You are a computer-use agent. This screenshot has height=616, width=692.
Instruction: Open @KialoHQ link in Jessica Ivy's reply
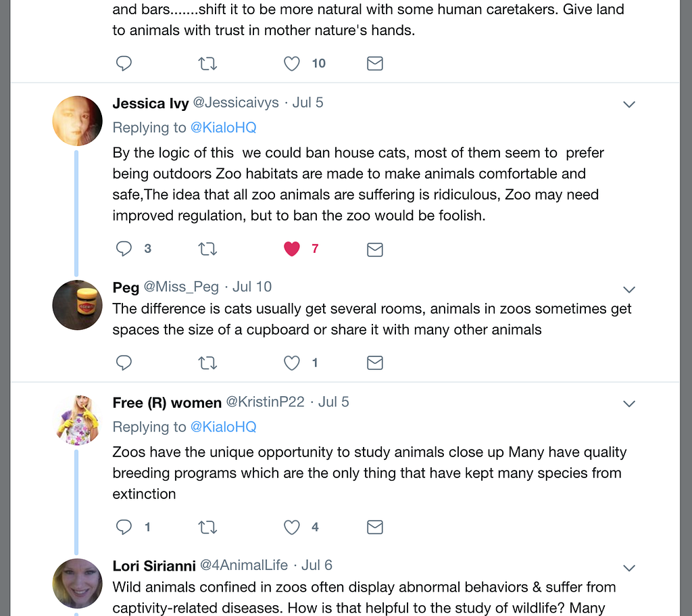(x=223, y=128)
